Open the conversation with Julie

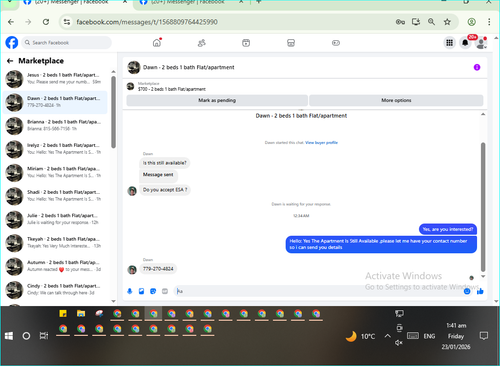(55, 219)
